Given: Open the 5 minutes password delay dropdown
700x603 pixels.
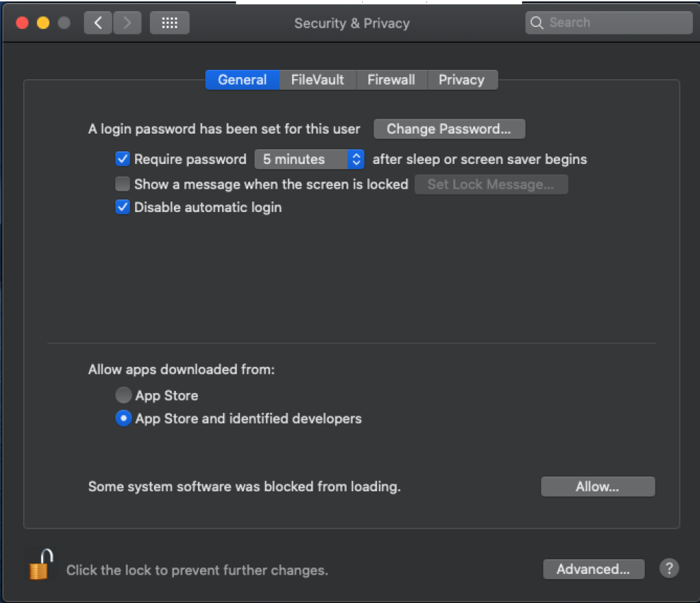Looking at the screenshot, I should [310, 159].
